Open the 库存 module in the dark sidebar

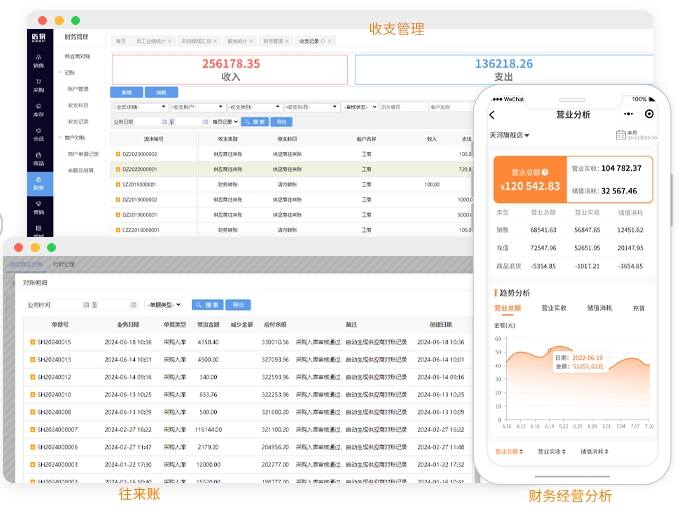[x=39, y=110]
